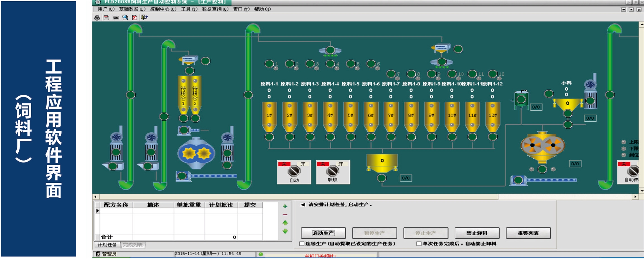
Task: Enable the 连续生产 checkbox
Action: click(302, 244)
